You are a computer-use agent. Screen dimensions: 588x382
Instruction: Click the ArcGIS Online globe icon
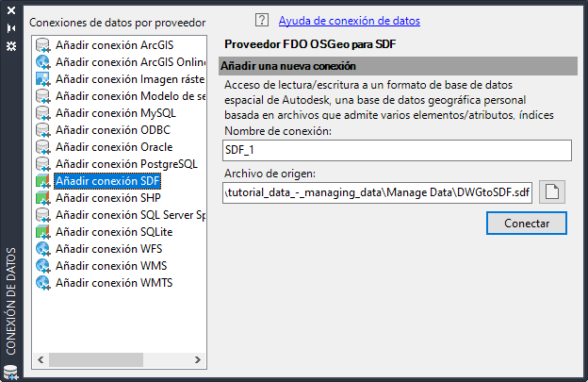[42, 62]
